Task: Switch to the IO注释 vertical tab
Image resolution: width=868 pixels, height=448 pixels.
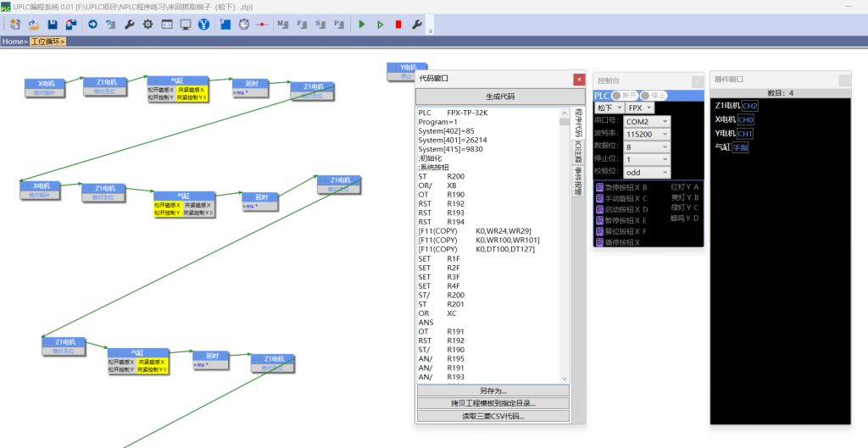Action: pyautogui.click(x=579, y=151)
